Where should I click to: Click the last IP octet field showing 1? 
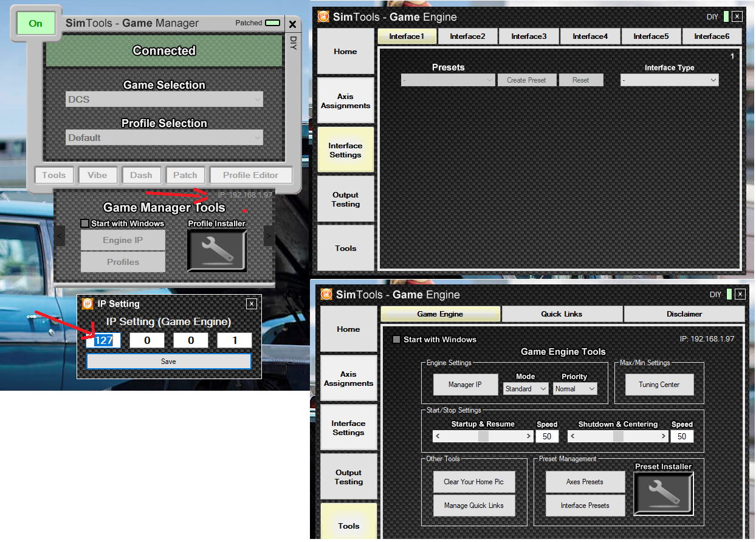[235, 340]
